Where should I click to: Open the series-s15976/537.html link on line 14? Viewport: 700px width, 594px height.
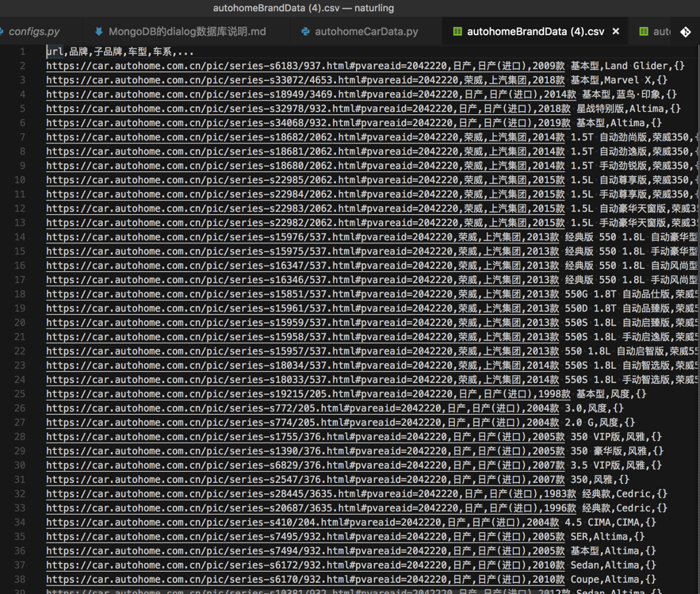(302, 237)
